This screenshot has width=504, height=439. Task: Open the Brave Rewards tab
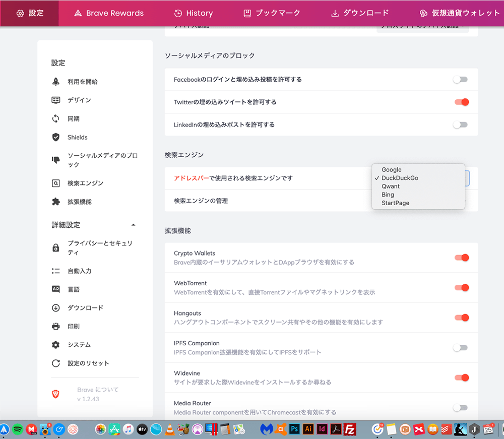109,13
